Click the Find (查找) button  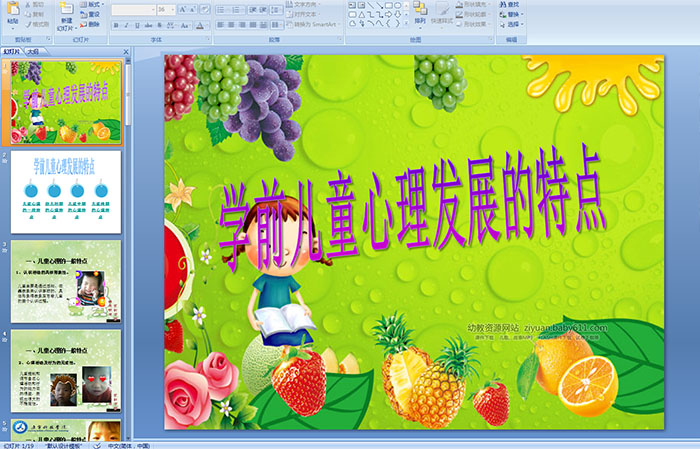510,4
